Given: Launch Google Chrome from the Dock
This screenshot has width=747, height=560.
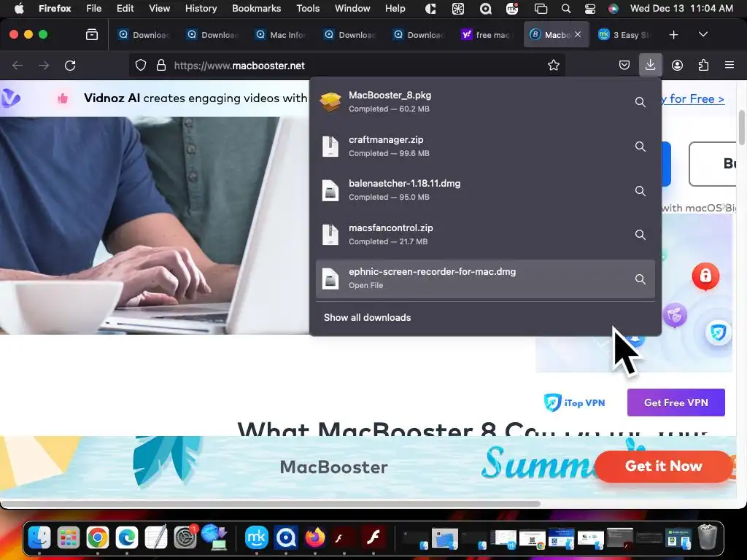Looking at the screenshot, I should pos(97,537).
